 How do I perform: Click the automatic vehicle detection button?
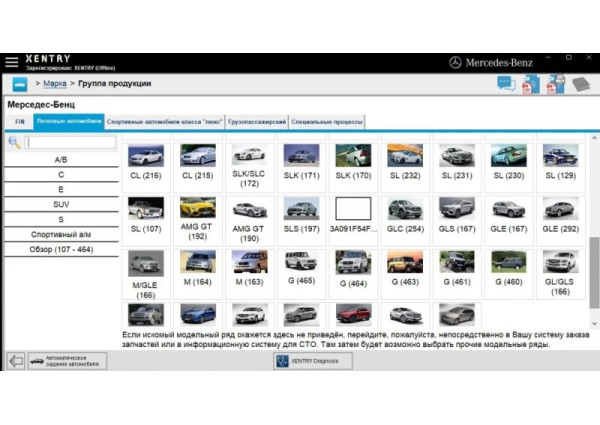coord(66,360)
